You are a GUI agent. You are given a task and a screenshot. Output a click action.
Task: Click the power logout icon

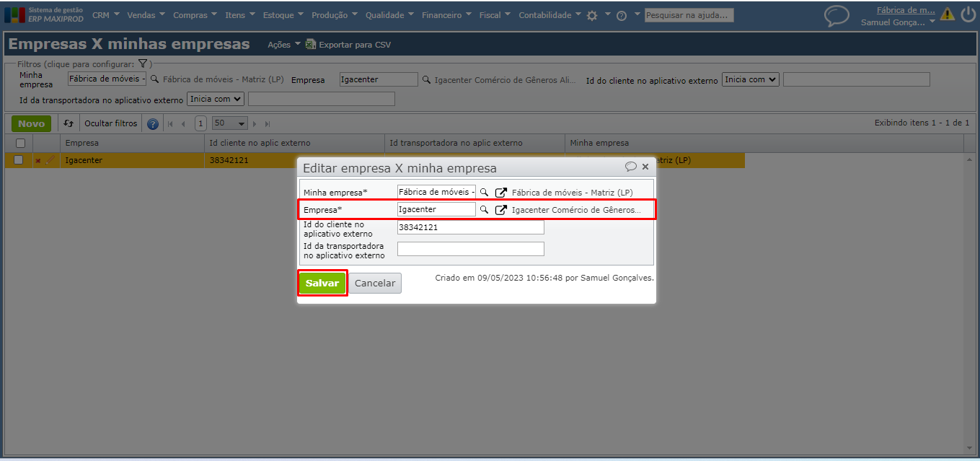[x=968, y=14]
